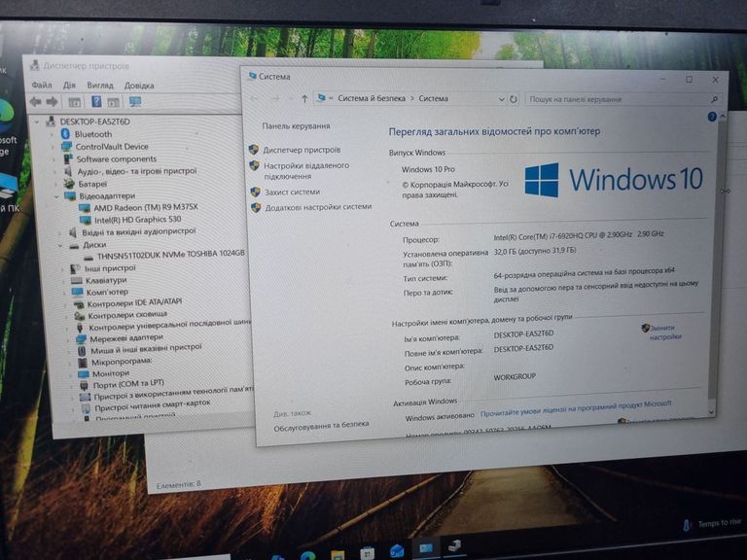This screenshot has width=747, height=560.
Task: Click the Батареї battery category icon
Action: pos(69,184)
